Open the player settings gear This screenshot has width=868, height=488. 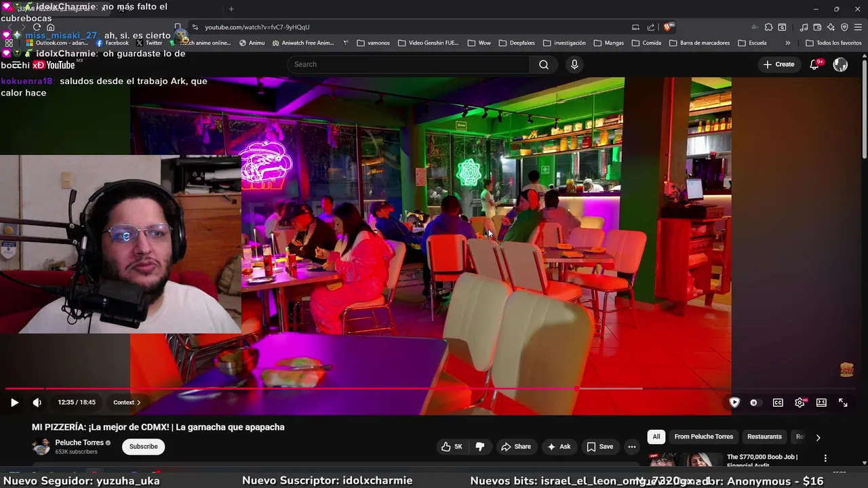pos(800,403)
